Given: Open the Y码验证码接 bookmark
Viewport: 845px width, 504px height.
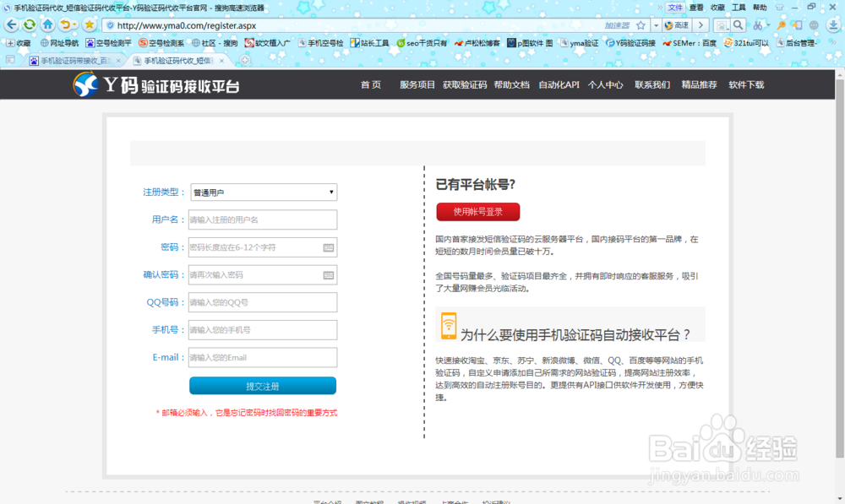Looking at the screenshot, I should coord(630,43).
